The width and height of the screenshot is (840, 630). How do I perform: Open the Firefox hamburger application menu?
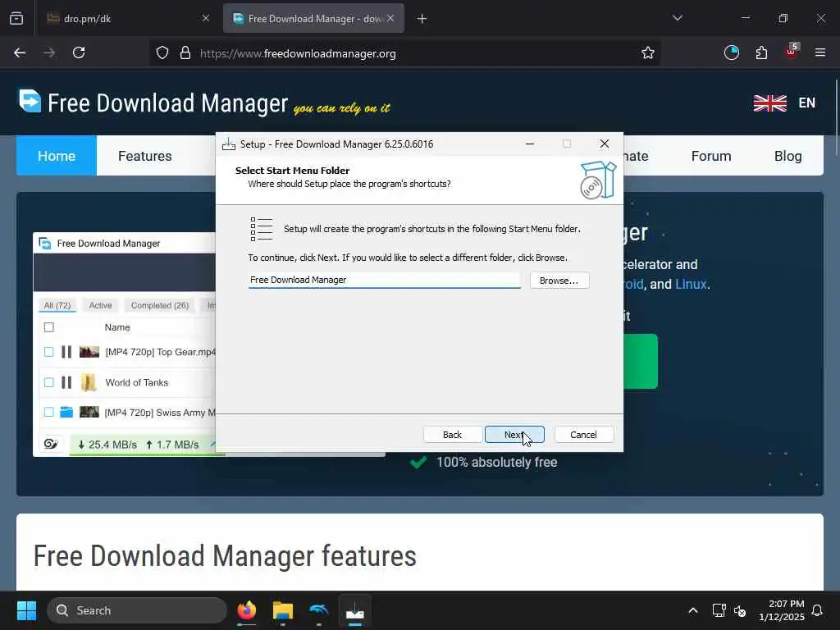point(820,52)
